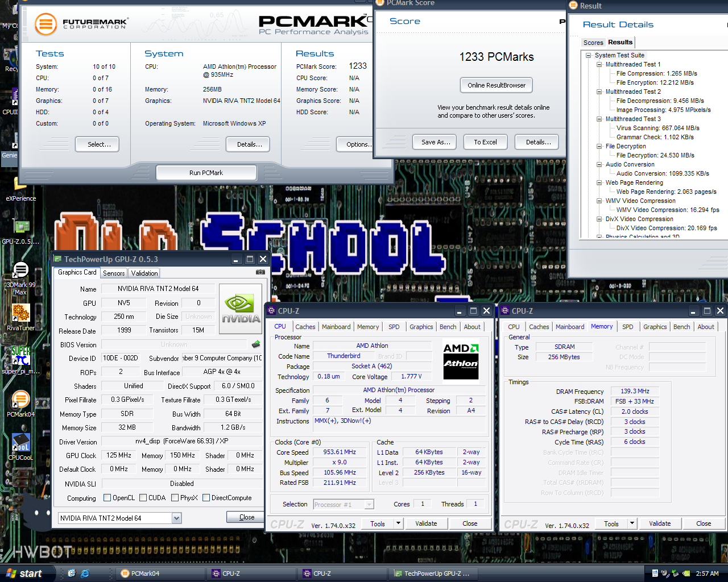Collapse DivX Video Compression node

point(599,219)
